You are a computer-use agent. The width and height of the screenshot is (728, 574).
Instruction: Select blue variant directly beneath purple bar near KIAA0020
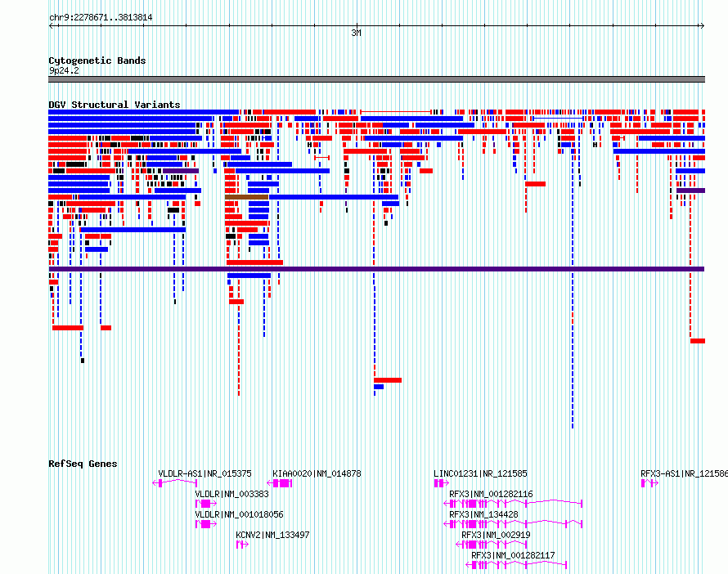pos(249,276)
